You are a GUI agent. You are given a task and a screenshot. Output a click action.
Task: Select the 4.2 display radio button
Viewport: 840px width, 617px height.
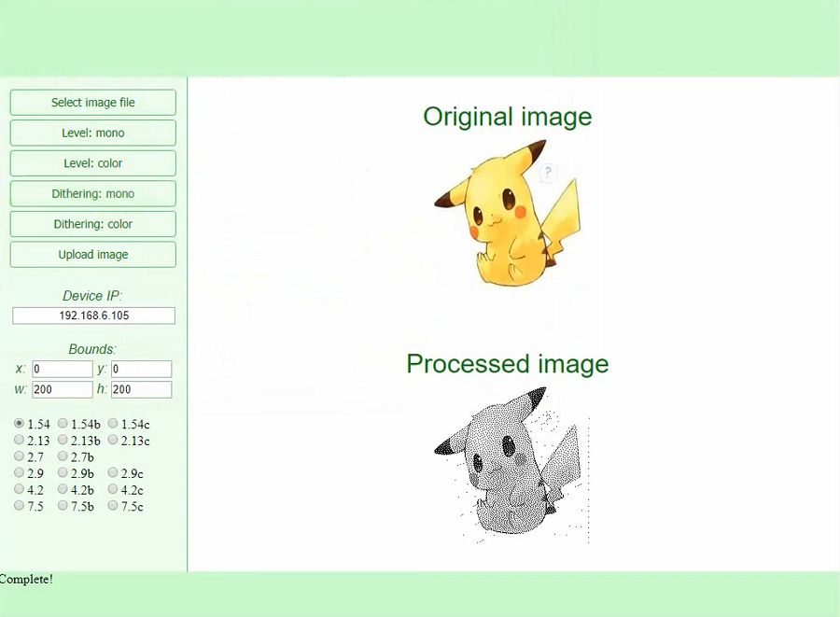20,489
